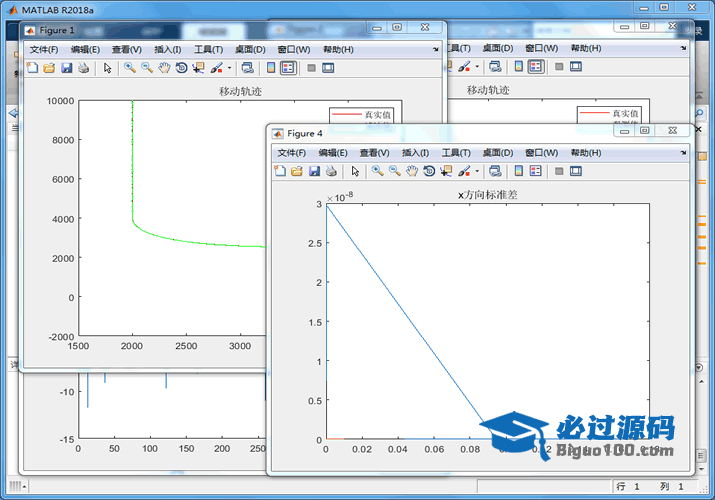Open brush color dropdown arrow in Figure 1
715x500 pixels.
[x=229, y=68]
